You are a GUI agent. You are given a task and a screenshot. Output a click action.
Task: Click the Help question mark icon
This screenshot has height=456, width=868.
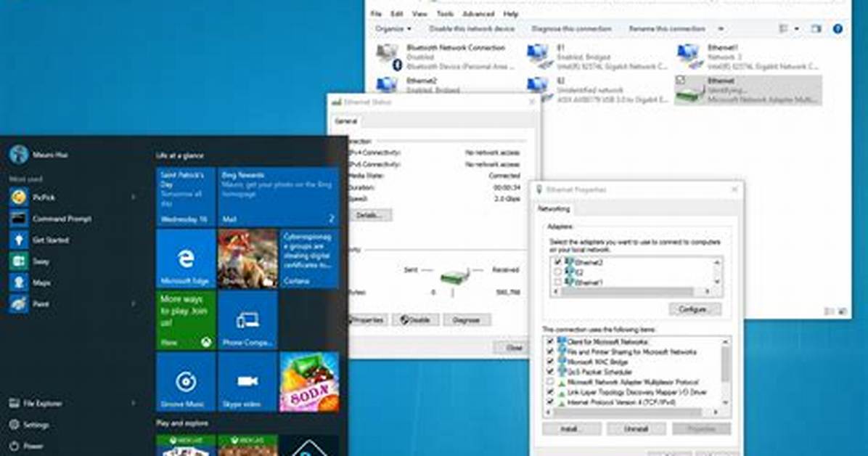click(838, 29)
